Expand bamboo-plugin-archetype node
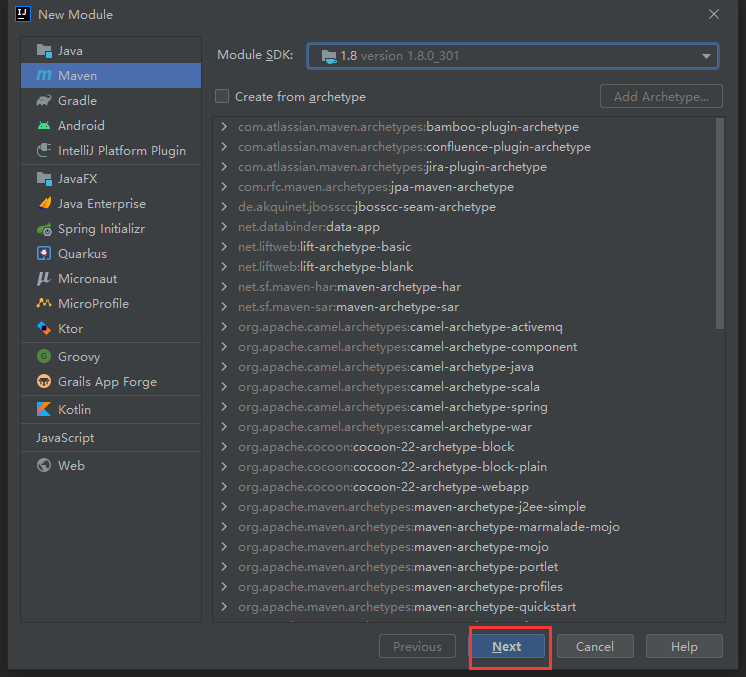The height and width of the screenshot is (677, 746). click(224, 127)
